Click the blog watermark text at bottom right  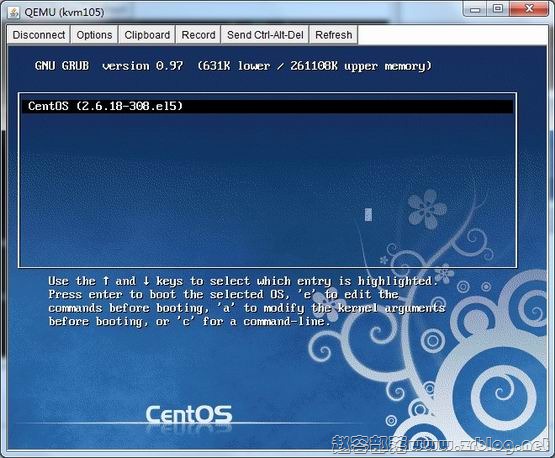439,445
